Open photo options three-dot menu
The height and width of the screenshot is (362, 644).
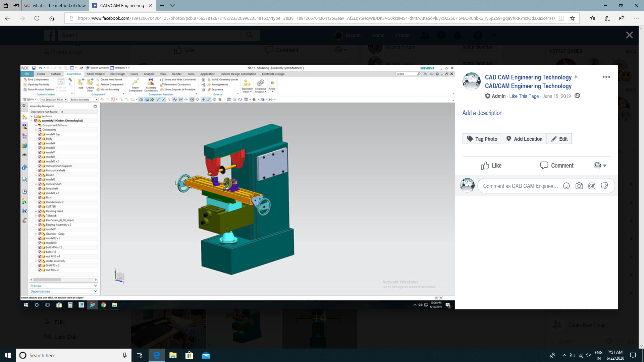tap(606, 77)
